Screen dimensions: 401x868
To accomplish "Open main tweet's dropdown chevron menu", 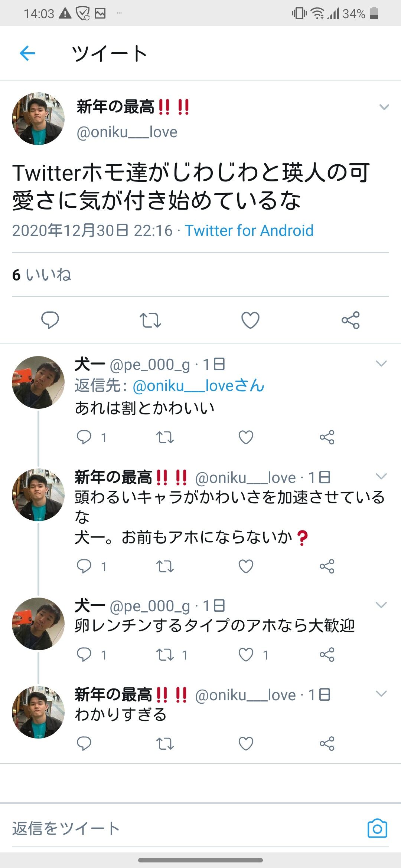I will click(x=384, y=107).
